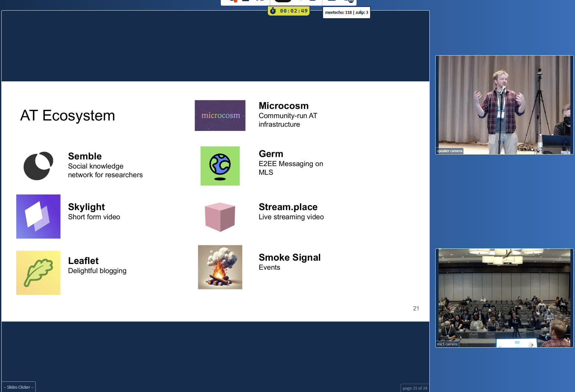The height and width of the screenshot is (392, 575).
Task: Click the pink Stream.place cube
Action: click(220, 217)
